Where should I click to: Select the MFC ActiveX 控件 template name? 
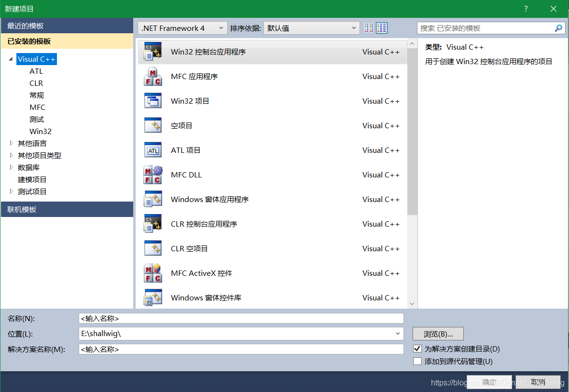point(201,273)
